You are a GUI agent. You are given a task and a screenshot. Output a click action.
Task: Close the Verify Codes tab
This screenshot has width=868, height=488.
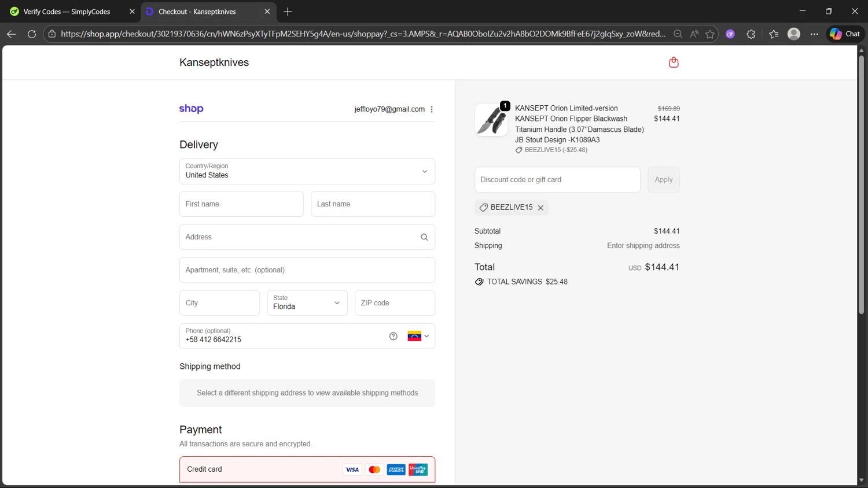click(x=132, y=12)
